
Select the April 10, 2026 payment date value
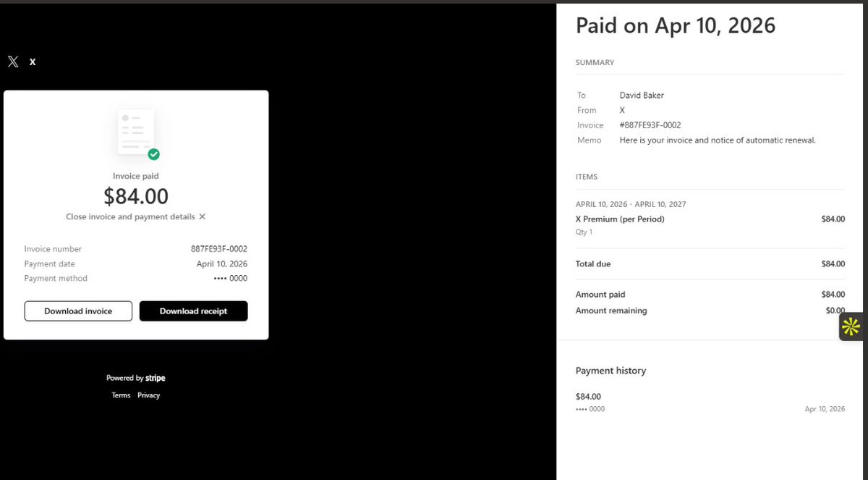(222, 264)
